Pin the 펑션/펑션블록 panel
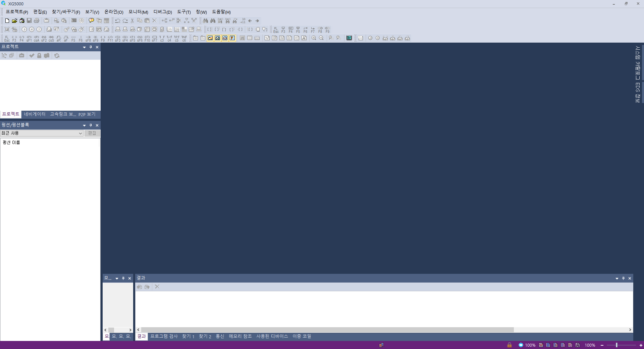Viewport: 644px width, 349px height. coord(91,126)
